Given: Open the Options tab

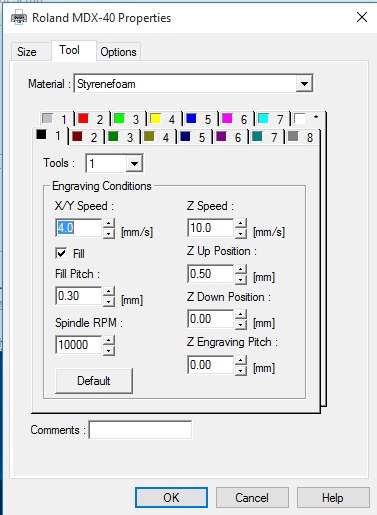Looking at the screenshot, I should [119, 52].
